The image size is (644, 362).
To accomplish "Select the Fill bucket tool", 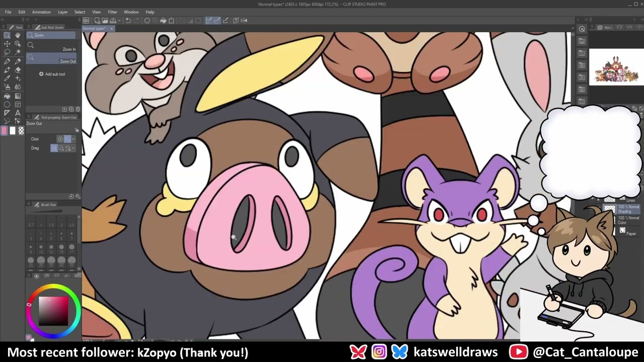I will pyautogui.click(x=7, y=96).
